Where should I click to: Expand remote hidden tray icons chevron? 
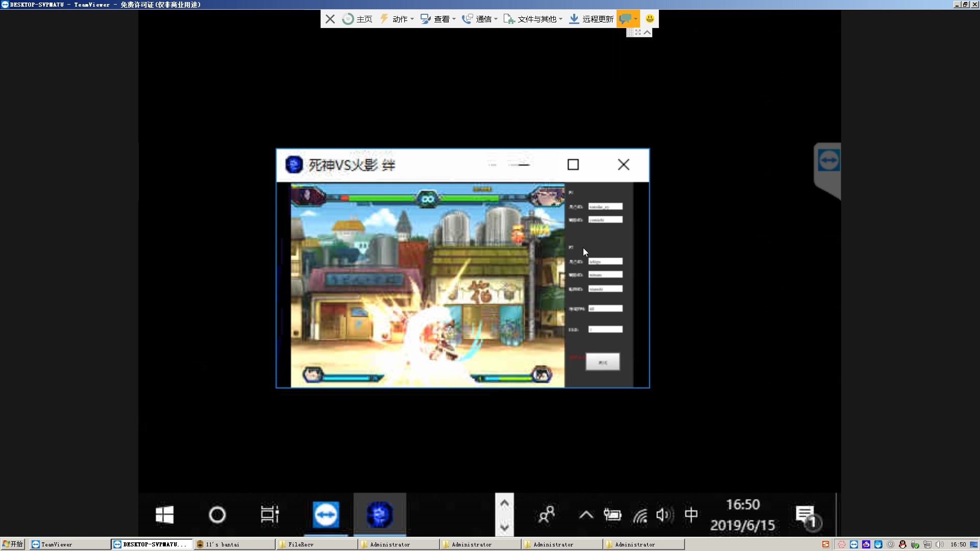(586, 515)
